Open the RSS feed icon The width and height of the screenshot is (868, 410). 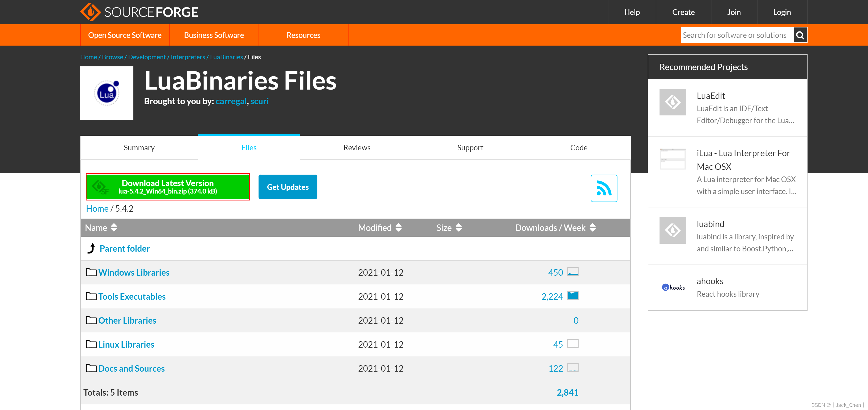(x=604, y=188)
